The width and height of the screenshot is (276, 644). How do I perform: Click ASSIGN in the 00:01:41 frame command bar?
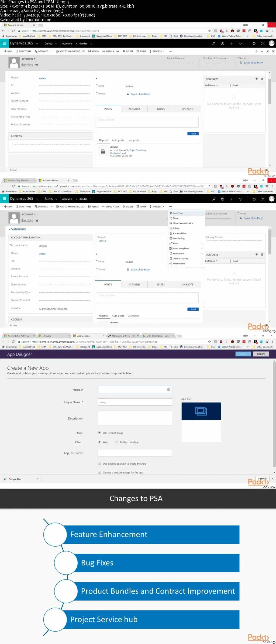click(94, 51)
